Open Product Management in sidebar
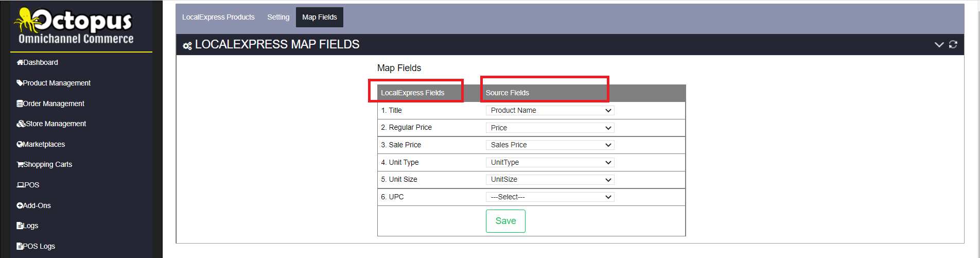The image size is (980, 258). 54,83
